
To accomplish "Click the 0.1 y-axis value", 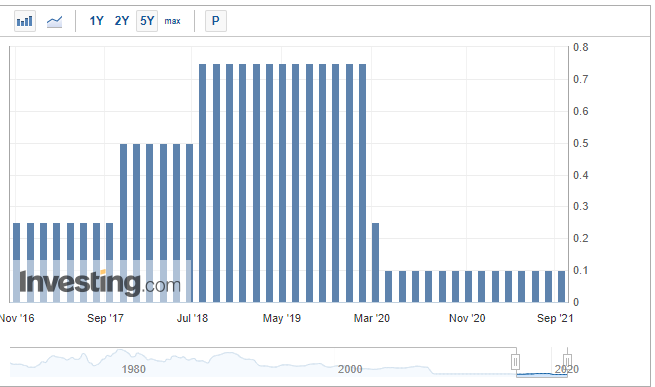I will tap(581, 270).
